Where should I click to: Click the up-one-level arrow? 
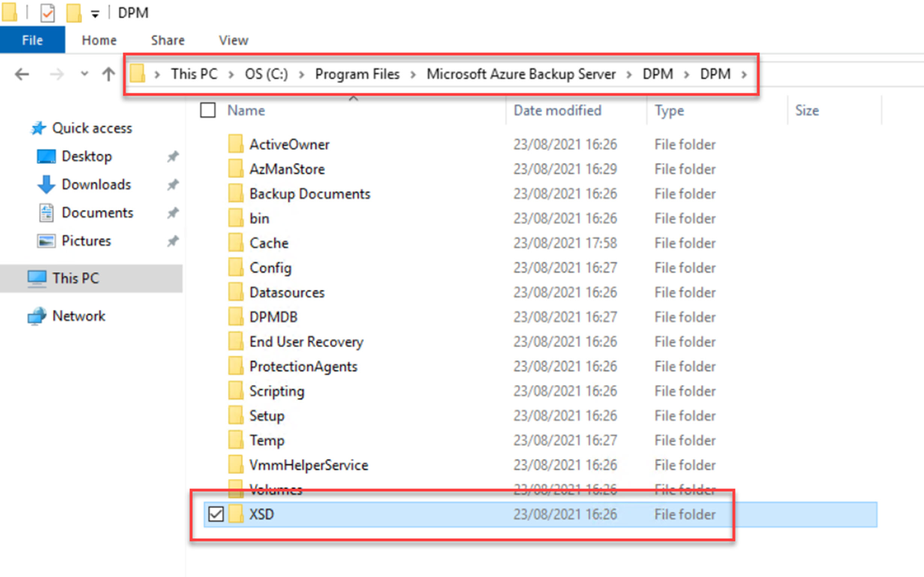point(108,74)
